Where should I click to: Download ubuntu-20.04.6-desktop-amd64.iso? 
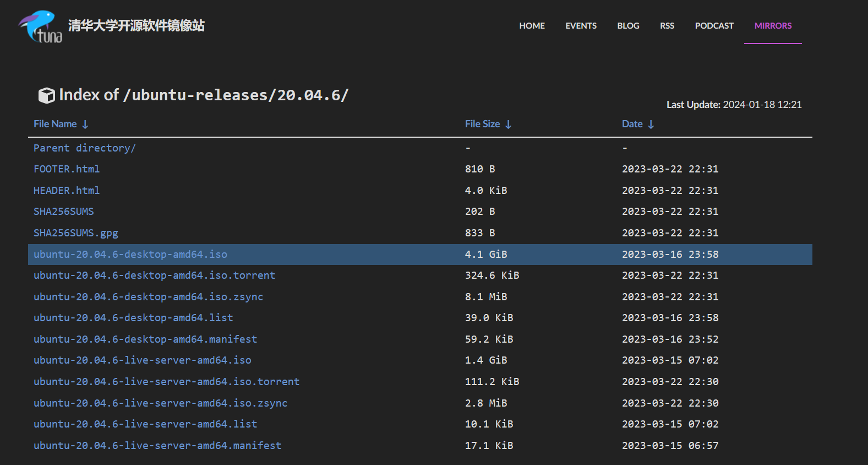130,255
